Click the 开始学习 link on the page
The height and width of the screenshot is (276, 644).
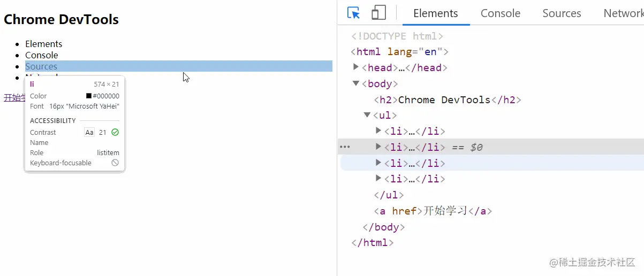tap(15, 97)
